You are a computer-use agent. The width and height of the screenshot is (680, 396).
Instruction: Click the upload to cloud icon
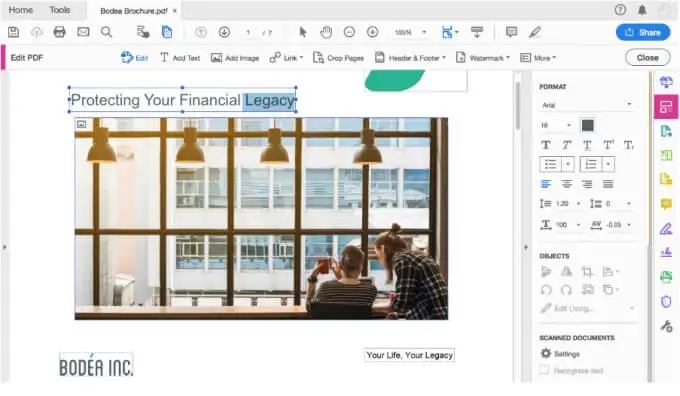click(x=36, y=32)
